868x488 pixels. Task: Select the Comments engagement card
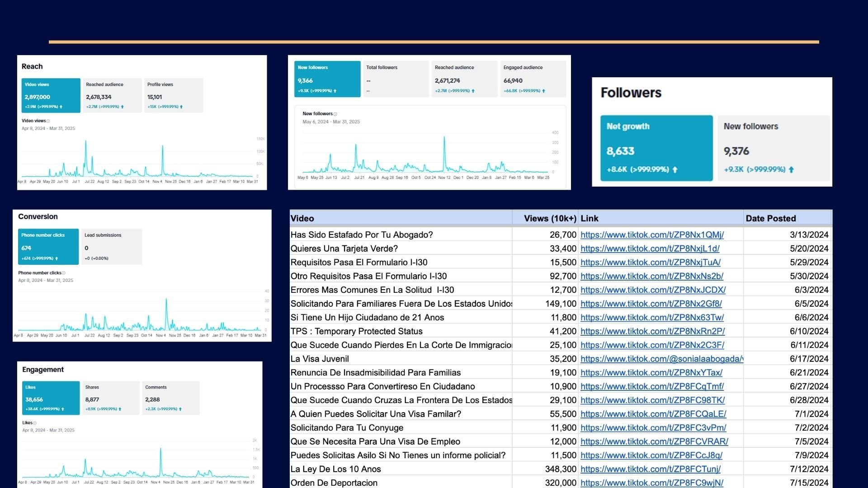(x=170, y=398)
